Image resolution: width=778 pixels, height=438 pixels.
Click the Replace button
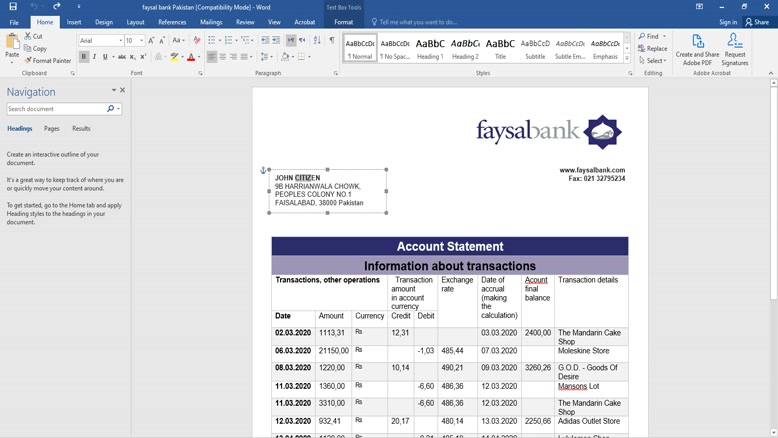(653, 48)
